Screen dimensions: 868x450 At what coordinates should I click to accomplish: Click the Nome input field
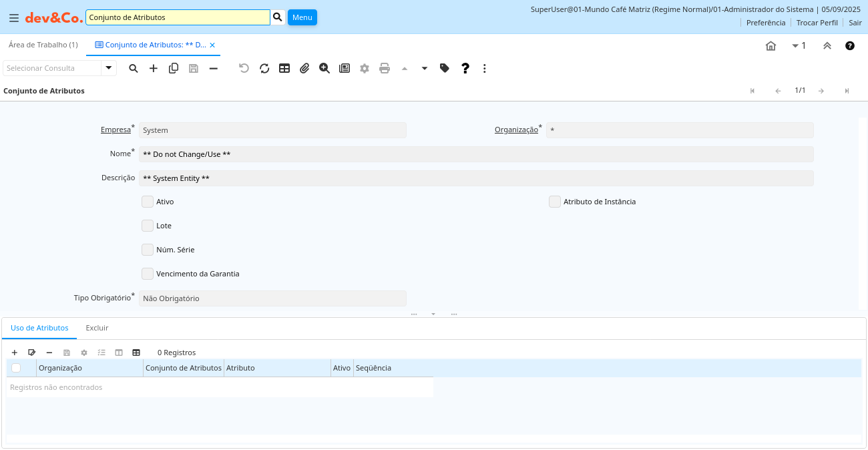(475, 154)
